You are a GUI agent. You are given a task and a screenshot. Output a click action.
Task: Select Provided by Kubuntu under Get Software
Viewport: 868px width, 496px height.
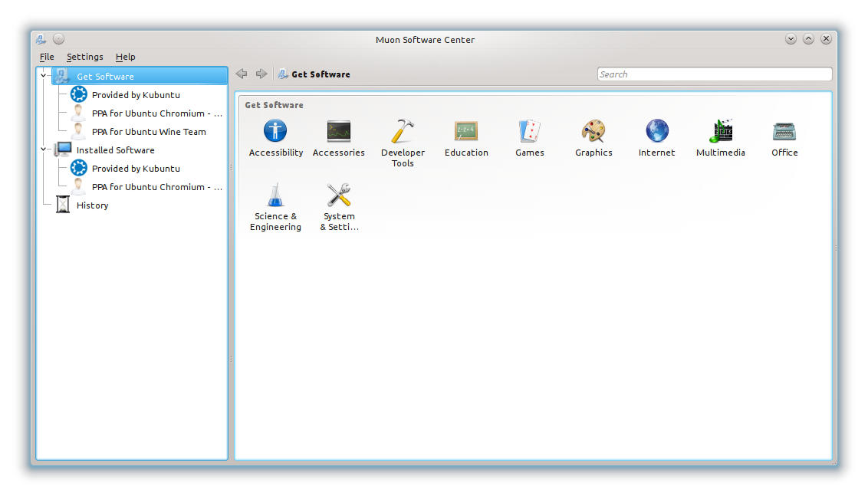(x=136, y=94)
